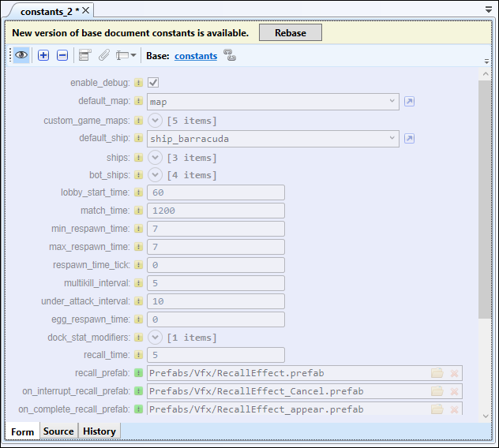499x448 pixels.
Task: Click the recall_time field
Action: [x=216, y=355]
